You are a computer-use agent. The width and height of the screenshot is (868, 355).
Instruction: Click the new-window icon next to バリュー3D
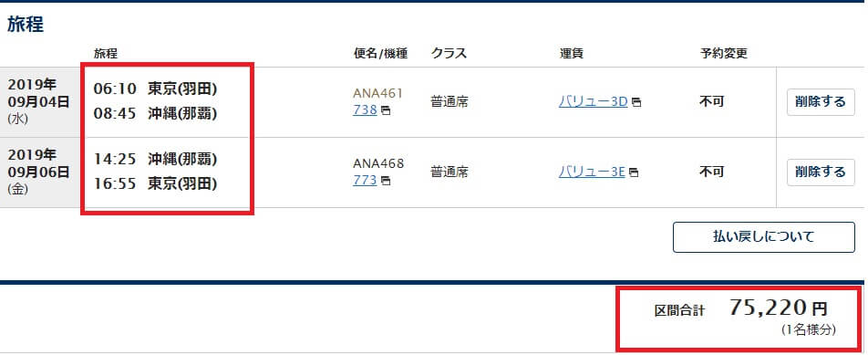636,102
